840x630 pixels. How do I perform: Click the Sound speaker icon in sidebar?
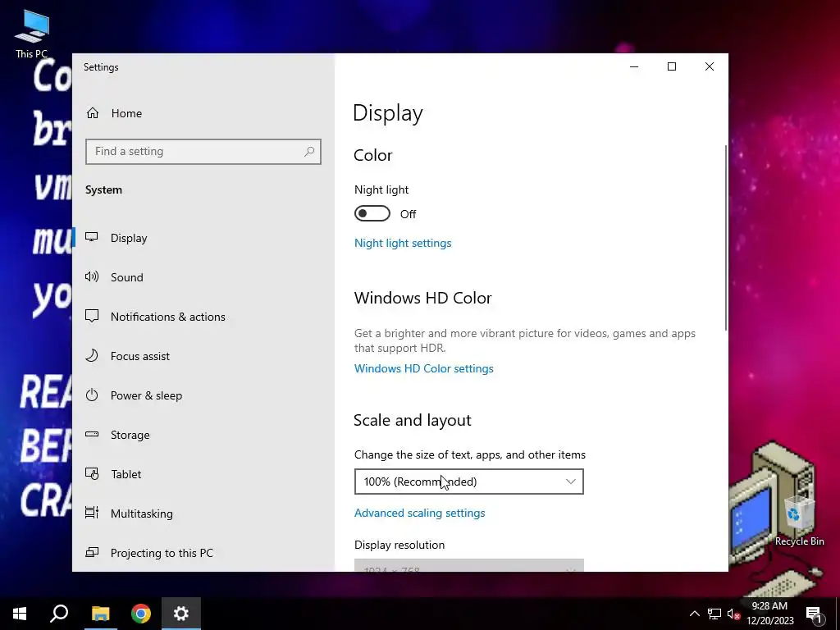(x=92, y=276)
